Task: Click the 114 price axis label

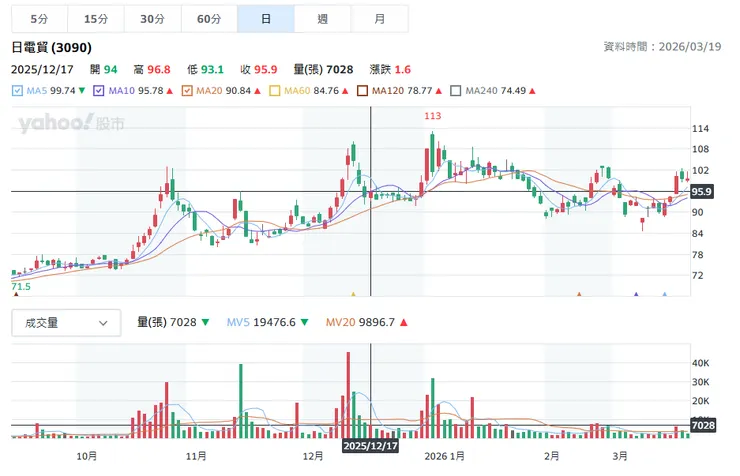Action: [x=700, y=128]
